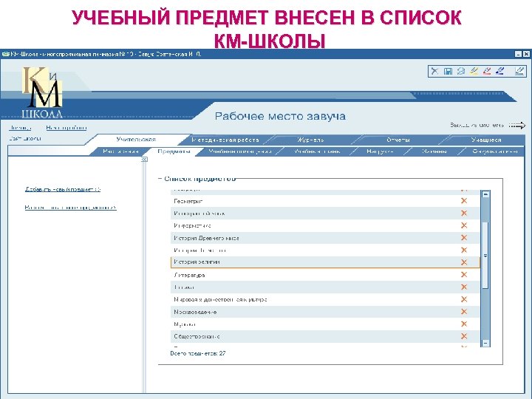This screenshot has width=532, height=399.
Task: Select the Литература row
Action: pyautogui.click(x=325, y=275)
